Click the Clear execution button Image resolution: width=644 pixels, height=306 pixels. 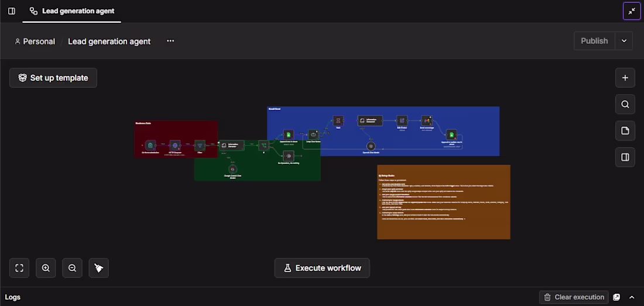click(574, 297)
